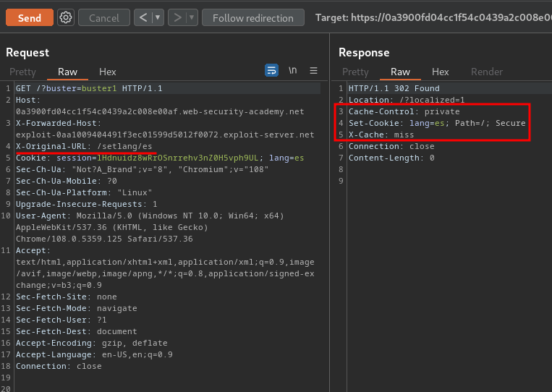Click Set-Cookie: lang=es response header
The height and width of the screenshot is (392, 552).
[x=437, y=123]
